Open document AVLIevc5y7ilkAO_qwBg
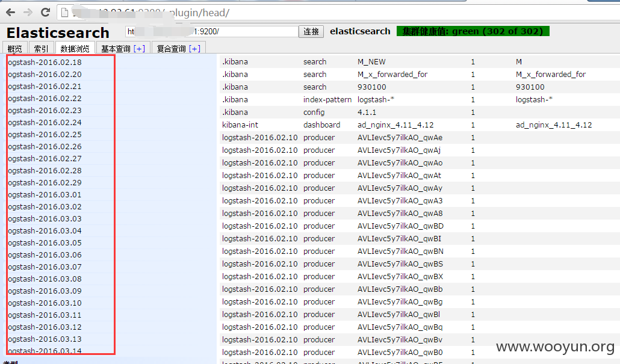620x364 pixels. (x=420, y=302)
